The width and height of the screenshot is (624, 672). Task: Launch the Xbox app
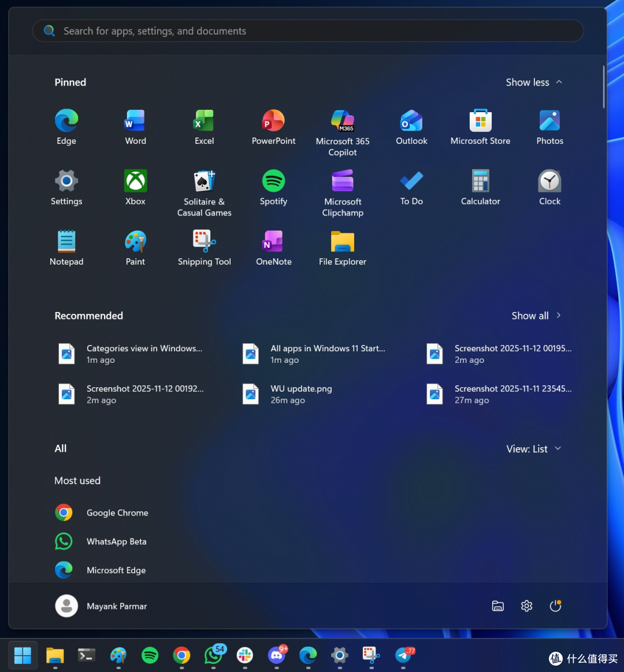(135, 188)
